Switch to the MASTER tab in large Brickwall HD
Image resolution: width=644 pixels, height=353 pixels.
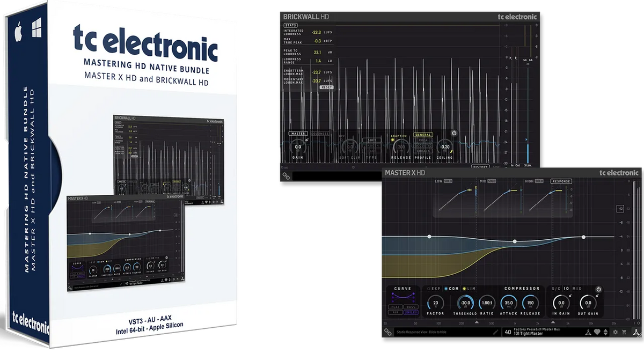pos(298,134)
